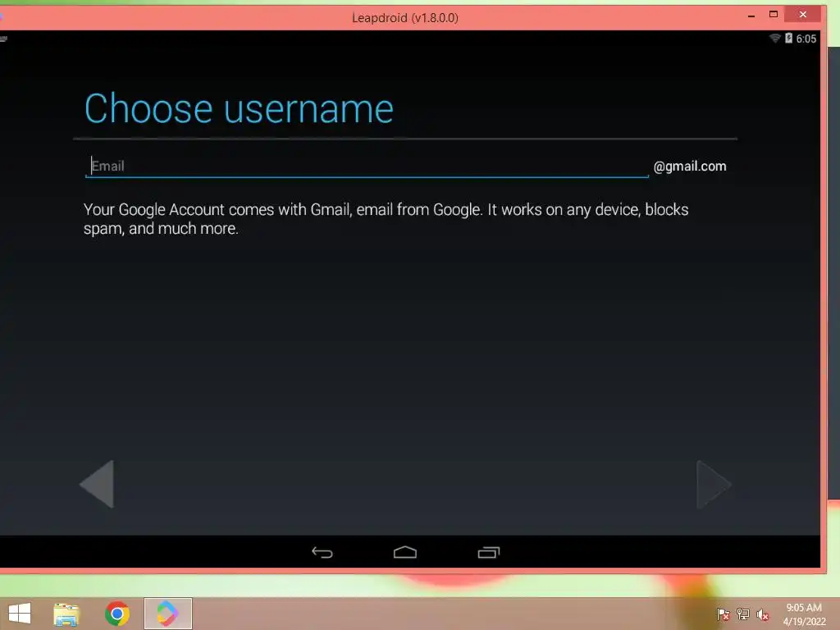Open Google Chrome from the taskbar
Screen dimensions: 840x630
coord(117,614)
